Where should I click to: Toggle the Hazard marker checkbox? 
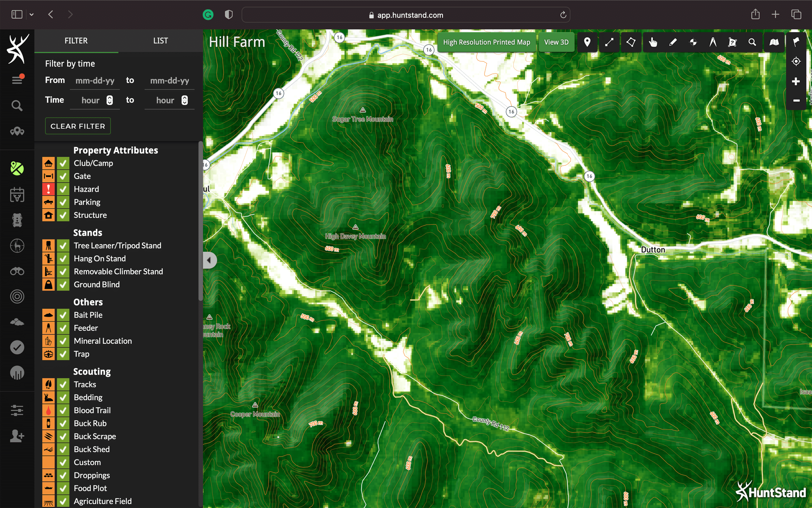[x=63, y=189]
